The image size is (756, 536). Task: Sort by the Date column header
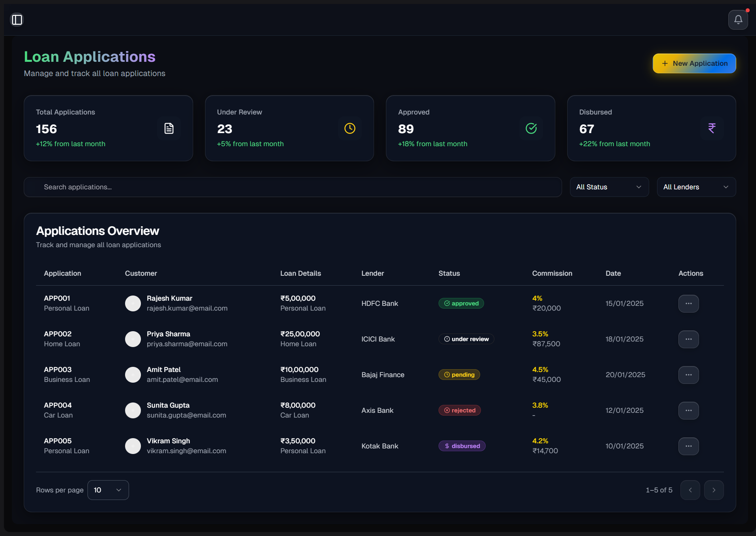pos(613,273)
